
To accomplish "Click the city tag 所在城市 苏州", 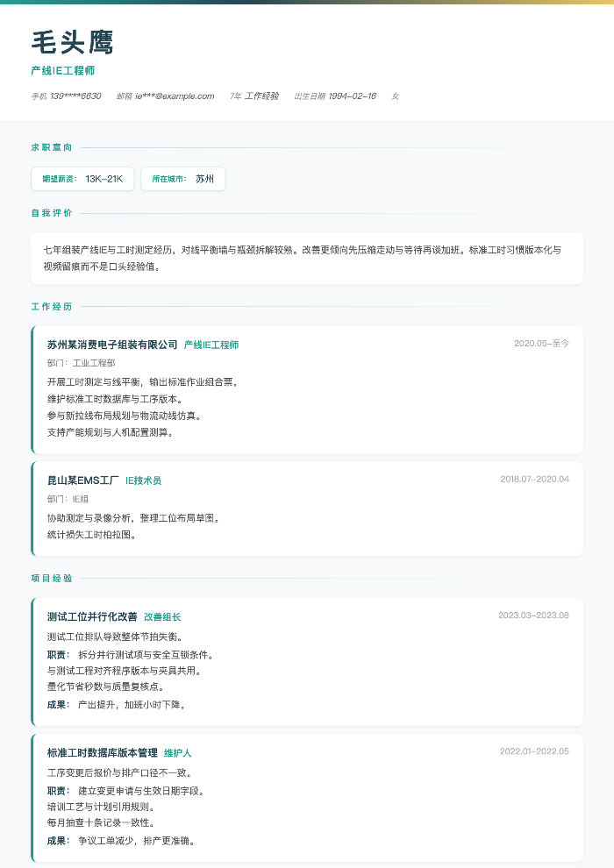I will pos(182,179).
